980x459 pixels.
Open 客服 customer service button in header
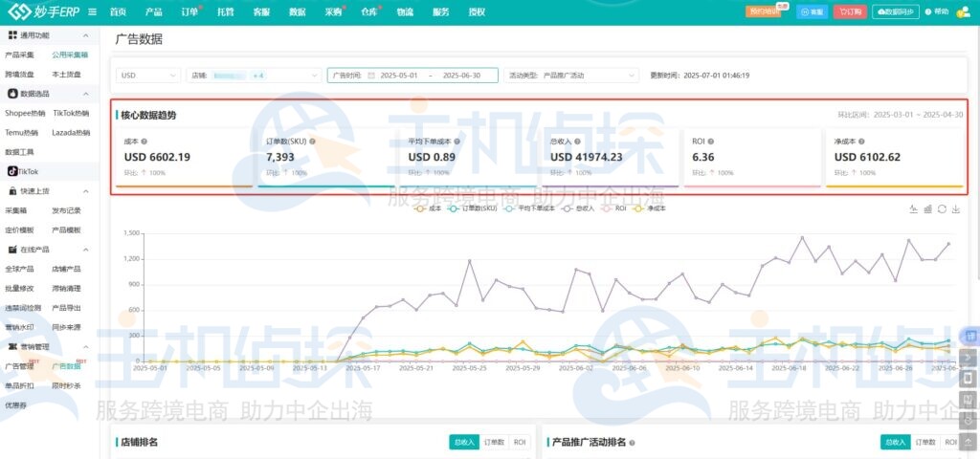[x=813, y=11]
